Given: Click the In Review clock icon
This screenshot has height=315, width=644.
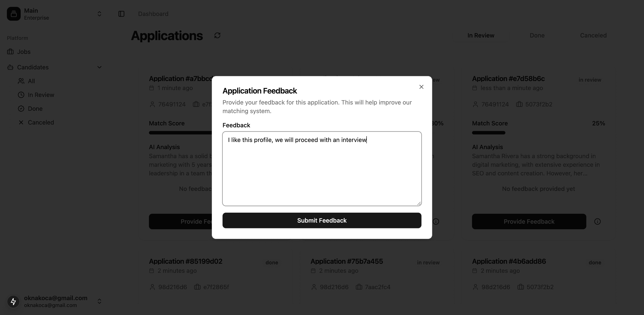Looking at the screenshot, I should click(x=21, y=95).
